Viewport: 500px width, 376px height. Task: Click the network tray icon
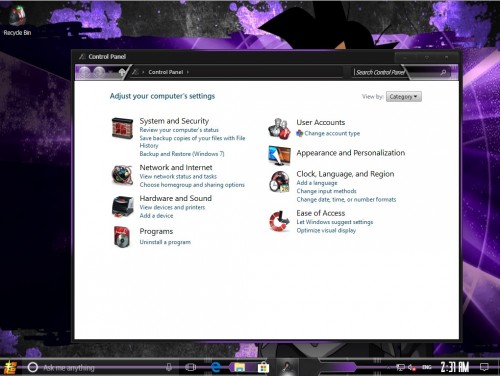(x=400, y=367)
